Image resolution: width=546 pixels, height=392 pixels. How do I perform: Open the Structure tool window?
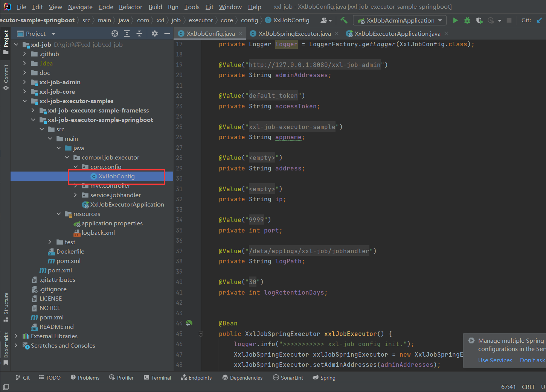(6, 307)
